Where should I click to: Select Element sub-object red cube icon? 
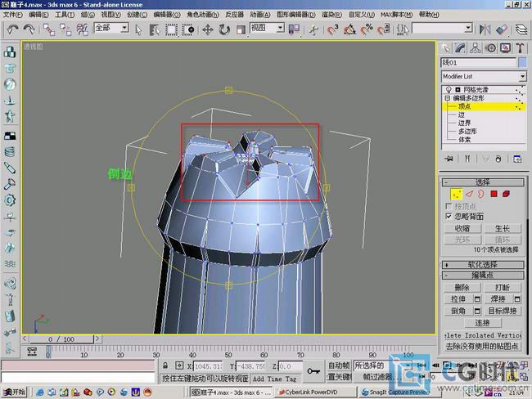point(506,194)
